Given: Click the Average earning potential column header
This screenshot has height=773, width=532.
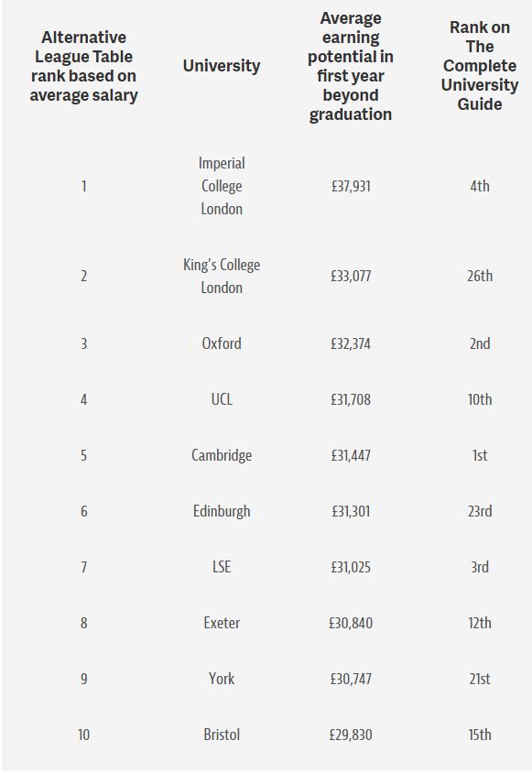Looking at the screenshot, I should click(351, 66).
